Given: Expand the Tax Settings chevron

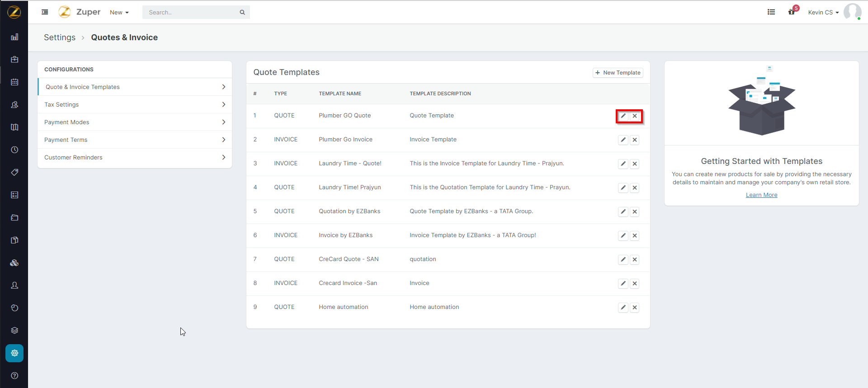Looking at the screenshot, I should click(223, 105).
